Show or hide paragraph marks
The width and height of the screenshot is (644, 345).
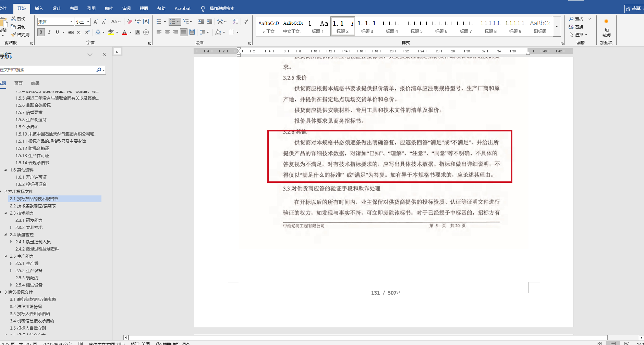coord(246,22)
